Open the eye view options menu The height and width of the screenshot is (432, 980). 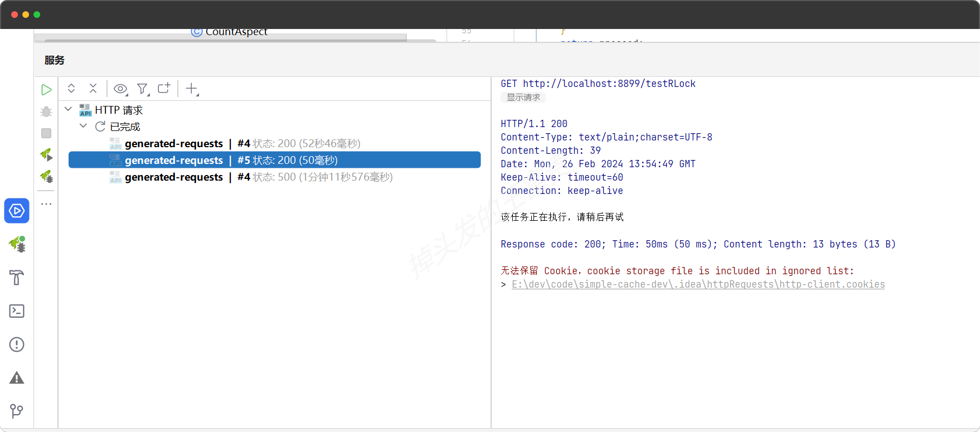[120, 89]
